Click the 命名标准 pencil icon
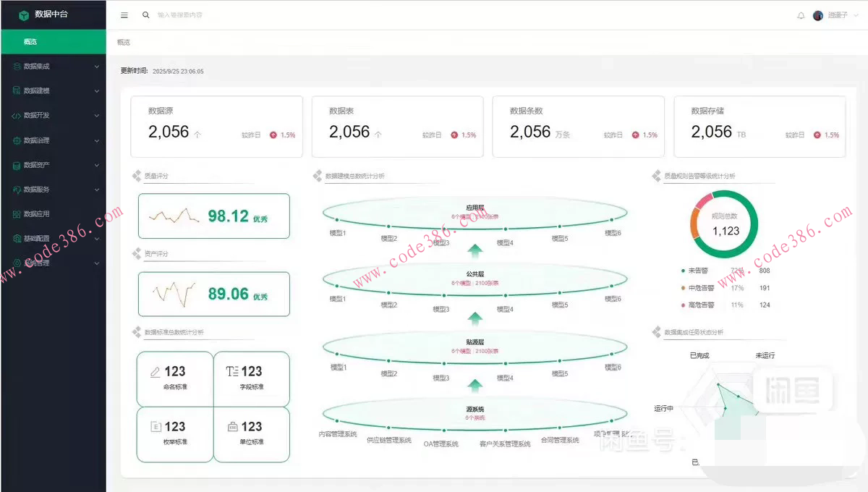868x492 pixels. [x=156, y=372]
